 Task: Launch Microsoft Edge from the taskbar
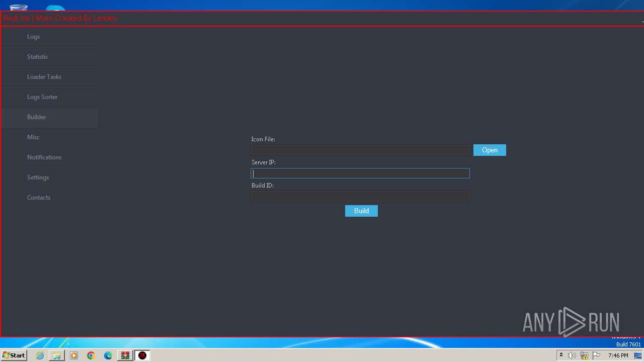coord(108,355)
